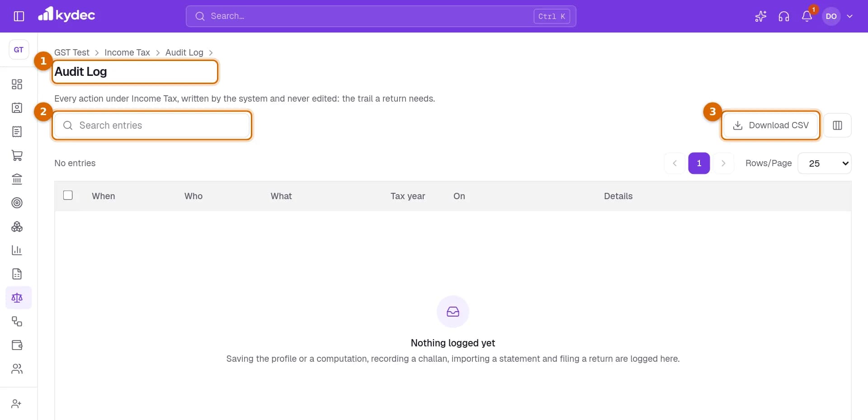
Task: Open the wallet icon in sidebar
Action: click(17, 345)
